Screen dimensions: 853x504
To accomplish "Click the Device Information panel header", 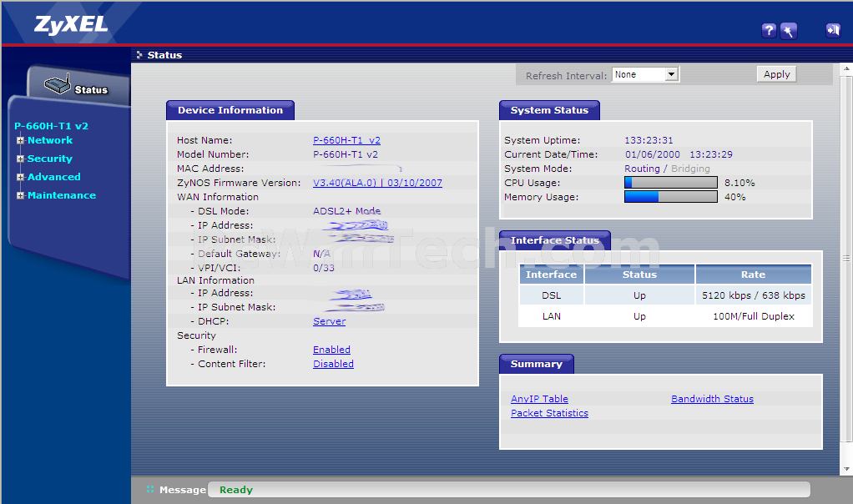I will click(x=230, y=110).
